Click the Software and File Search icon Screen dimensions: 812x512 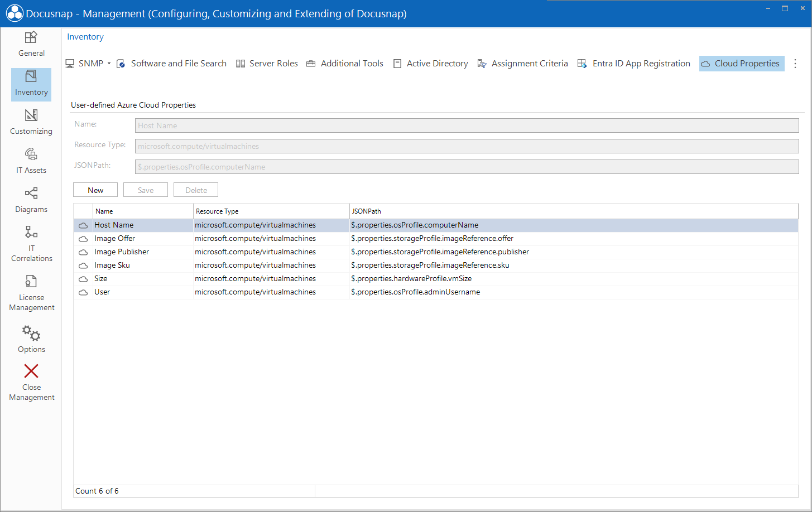[121, 64]
